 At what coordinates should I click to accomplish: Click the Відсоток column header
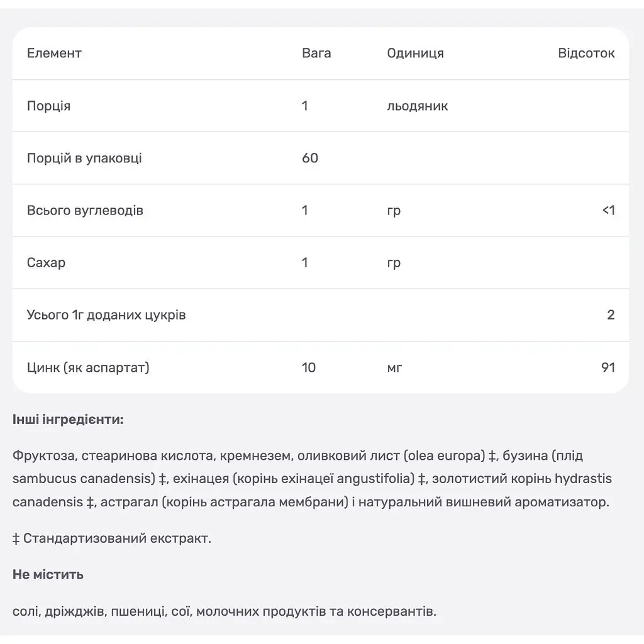coord(586,53)
